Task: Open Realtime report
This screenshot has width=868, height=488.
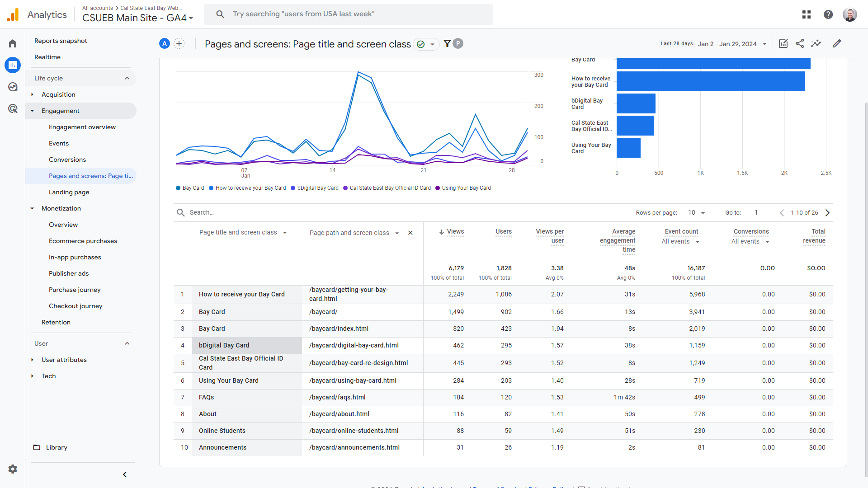Action: coord(47,57)
